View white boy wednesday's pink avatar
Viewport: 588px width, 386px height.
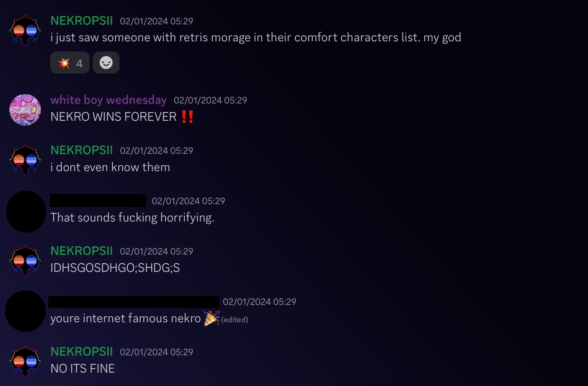(25, 110)
